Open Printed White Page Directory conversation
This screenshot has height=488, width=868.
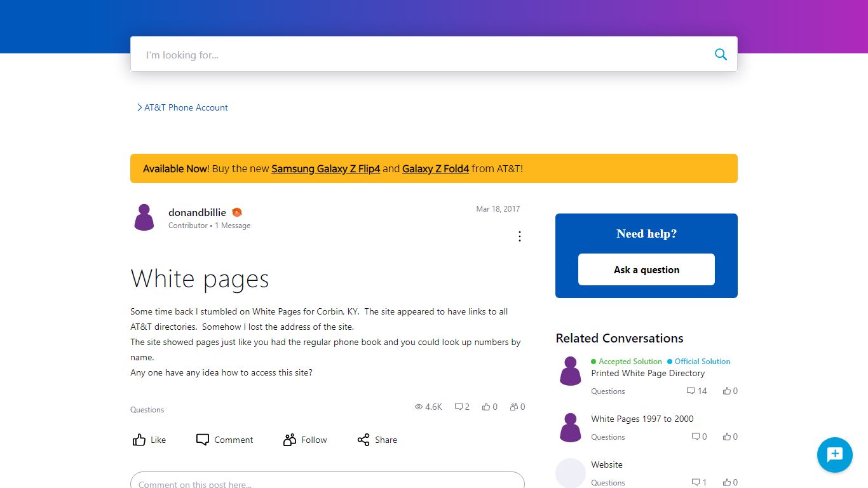648,373
